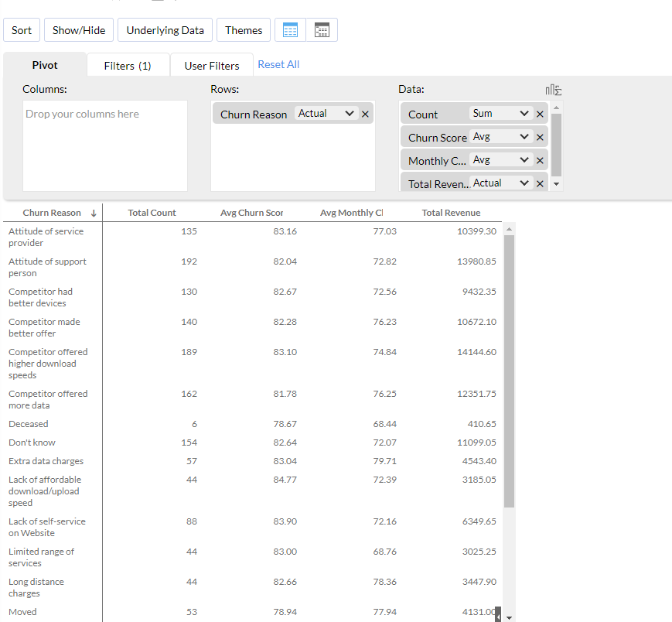
Task: Select Long distance charges row label
Action: coord(36,588)
